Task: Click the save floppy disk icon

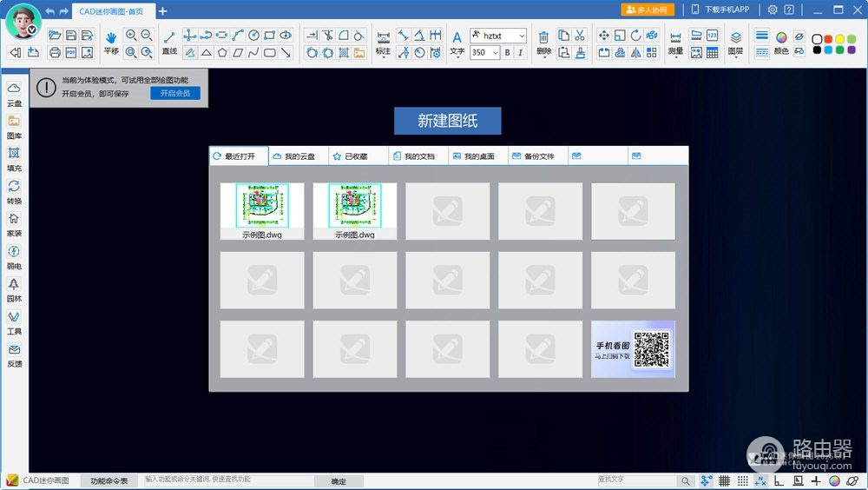Action: click(71, 36)
